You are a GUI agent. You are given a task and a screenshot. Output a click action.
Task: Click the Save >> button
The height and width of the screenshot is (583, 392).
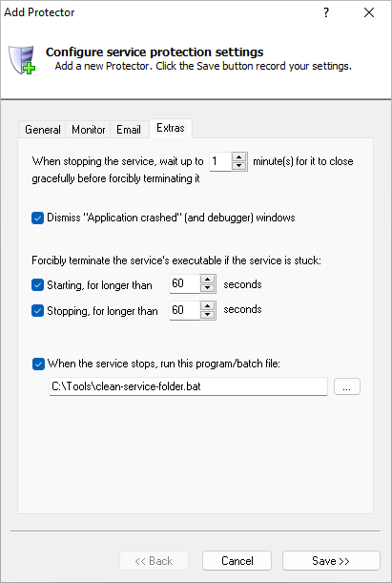pos(331,561)
